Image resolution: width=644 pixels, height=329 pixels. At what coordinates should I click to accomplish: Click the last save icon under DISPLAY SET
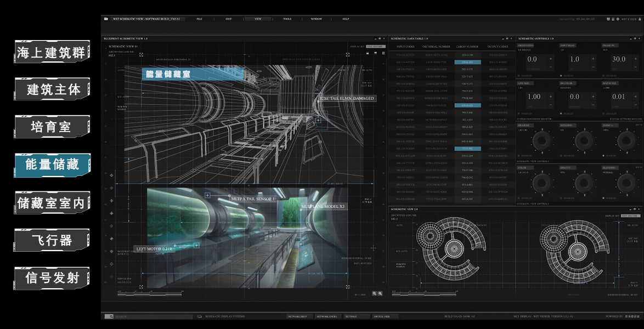coord(383,53)
